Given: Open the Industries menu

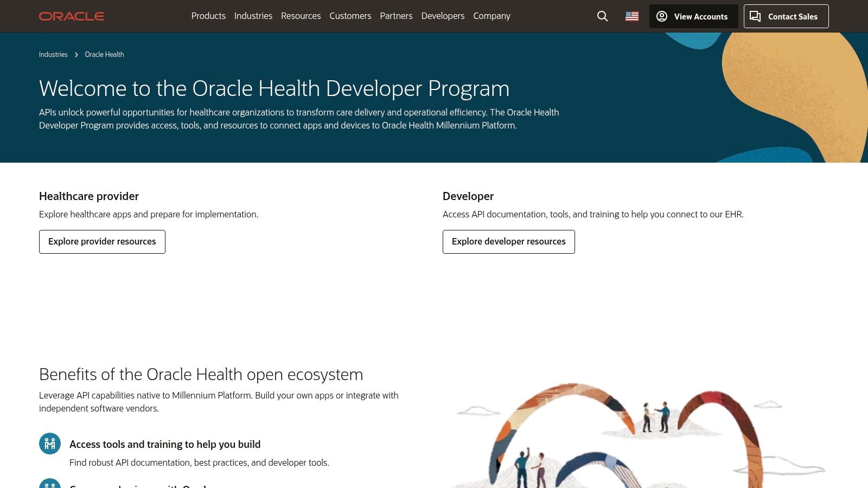Looking at the screenshot, I should pos(253,16).
